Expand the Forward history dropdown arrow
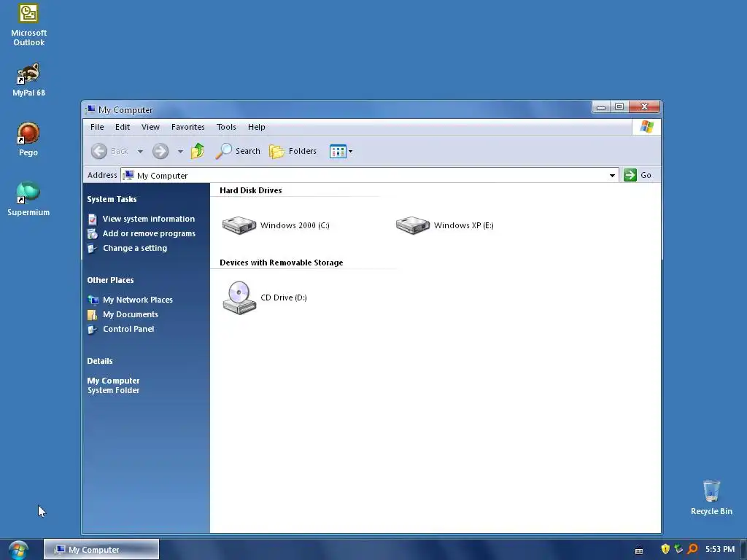Viewport: 747px width, 560px height. (180, 152)
